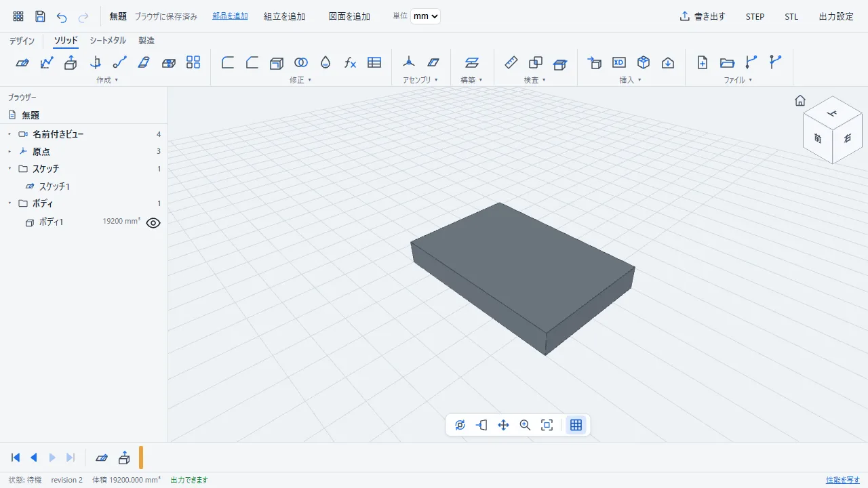Click the Revolve tool icon

(96, 62)
